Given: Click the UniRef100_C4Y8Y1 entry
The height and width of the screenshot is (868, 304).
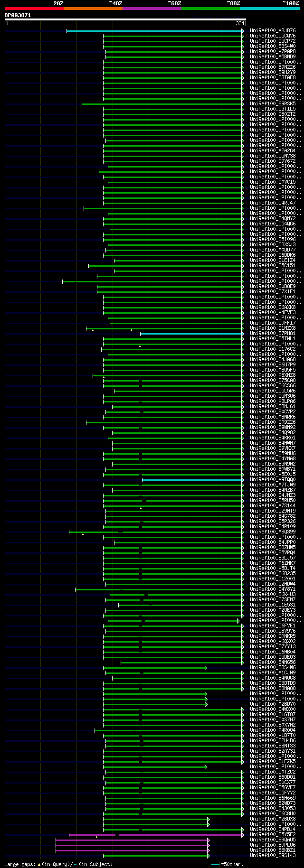Looking at the screenshot, I should point(273,589).
